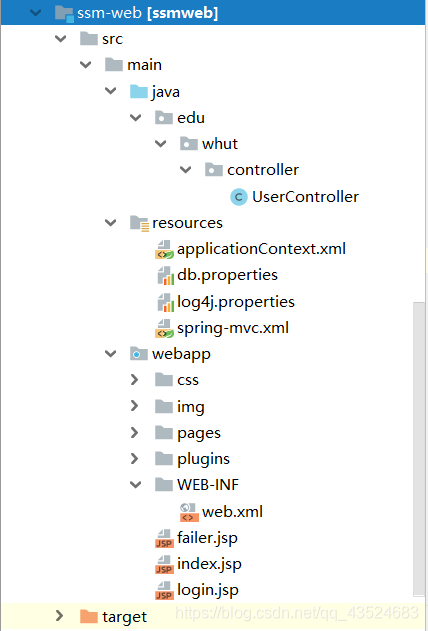The height and width of the screenshot is (631, 428).
Task: Click the main folder icon
Action: pos(114,65)
